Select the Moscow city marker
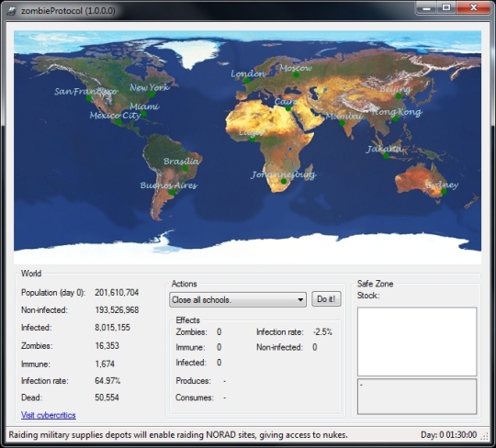This screenshot has width=496, height=448. click(296, 75)
